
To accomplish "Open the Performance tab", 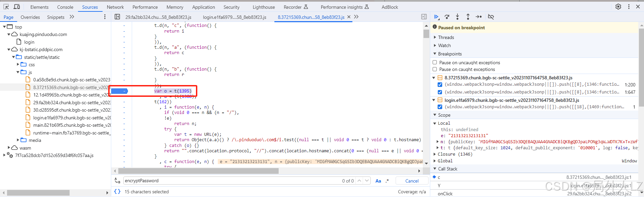I will point(145,7).
